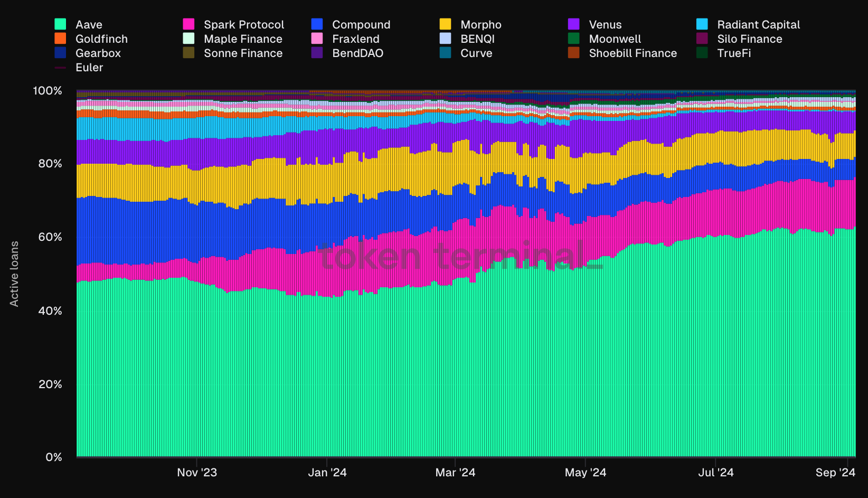The width and height of the screenshot is (868, 498).
Task: Click the Gearbox dark blue legend swatch
Action: pyautogui.click(x=60, y=53)
